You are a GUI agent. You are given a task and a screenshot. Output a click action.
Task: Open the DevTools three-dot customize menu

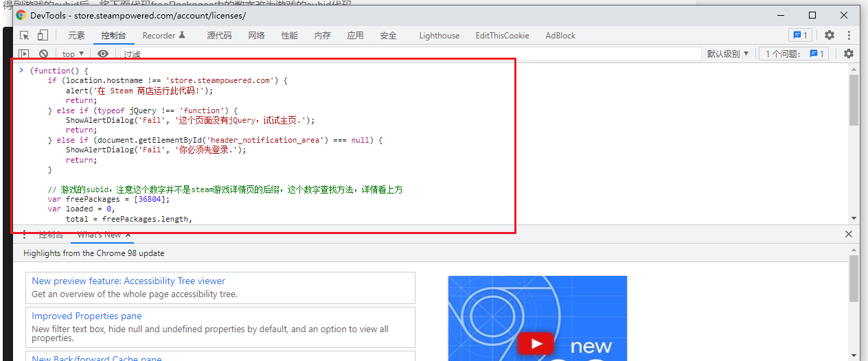849,35
